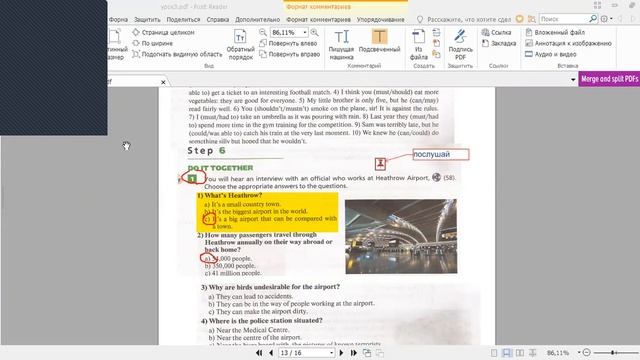640x360 pixels.
Task: Open the Справка ribbon tab
Action: 218,19
